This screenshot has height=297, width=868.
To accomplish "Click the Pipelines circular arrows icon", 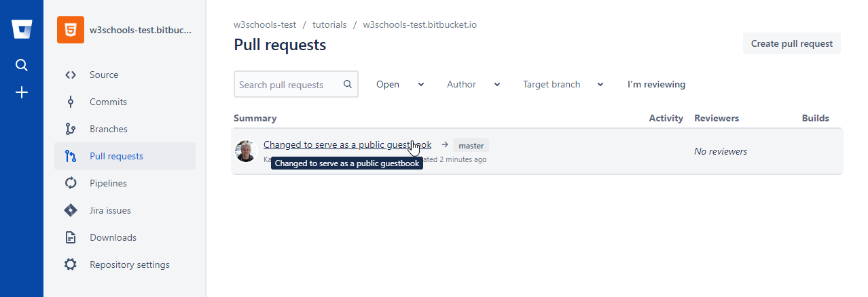I will click(x=71, y=184).
